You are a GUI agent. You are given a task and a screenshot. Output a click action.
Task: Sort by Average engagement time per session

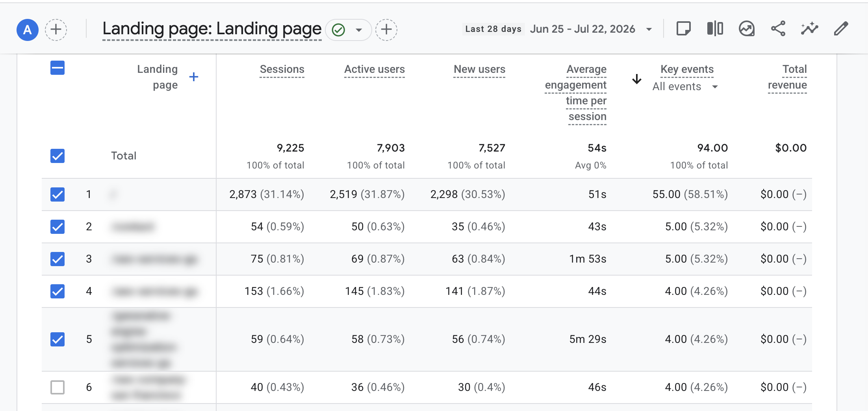576,93
